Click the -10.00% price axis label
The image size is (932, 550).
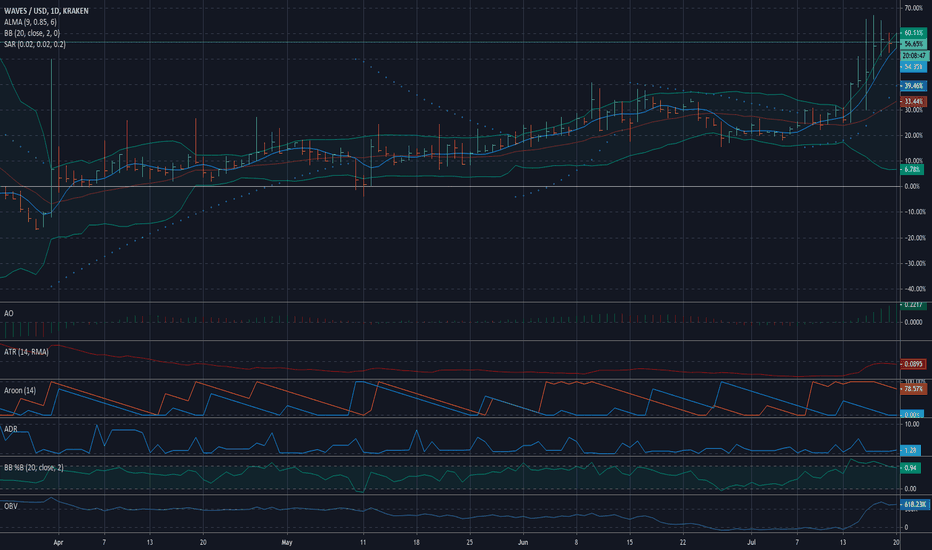point(915,212)
